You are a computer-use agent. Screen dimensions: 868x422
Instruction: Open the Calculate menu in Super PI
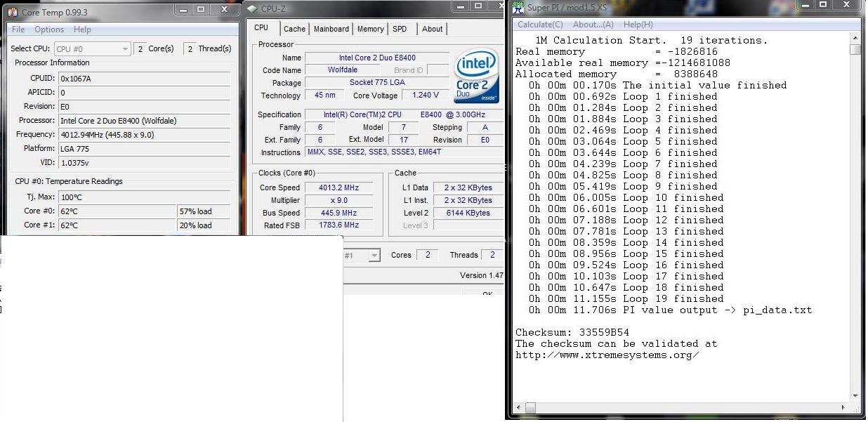click(539, 24)
